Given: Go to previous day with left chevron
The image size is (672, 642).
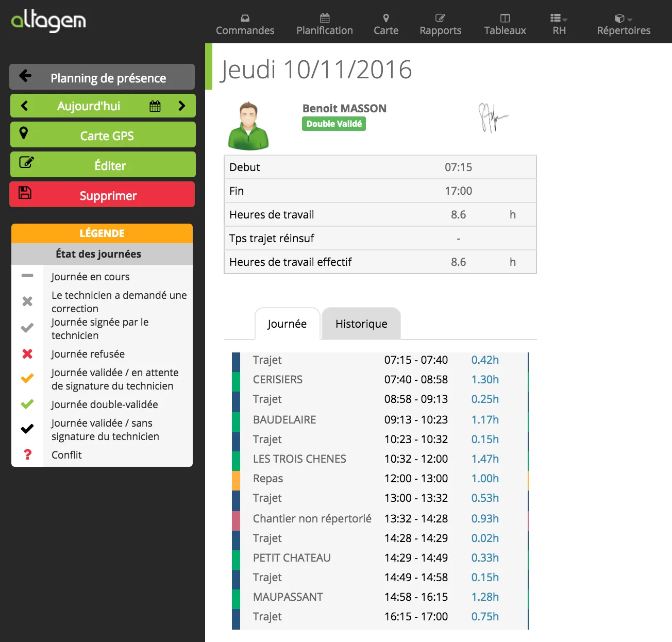Looking at the screenshot, I should [x=24, y=106].
